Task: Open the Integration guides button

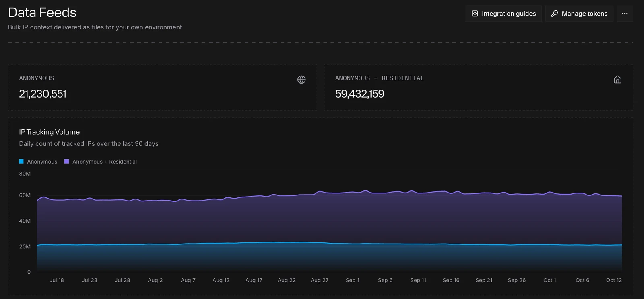Action: tap(504, 14)
